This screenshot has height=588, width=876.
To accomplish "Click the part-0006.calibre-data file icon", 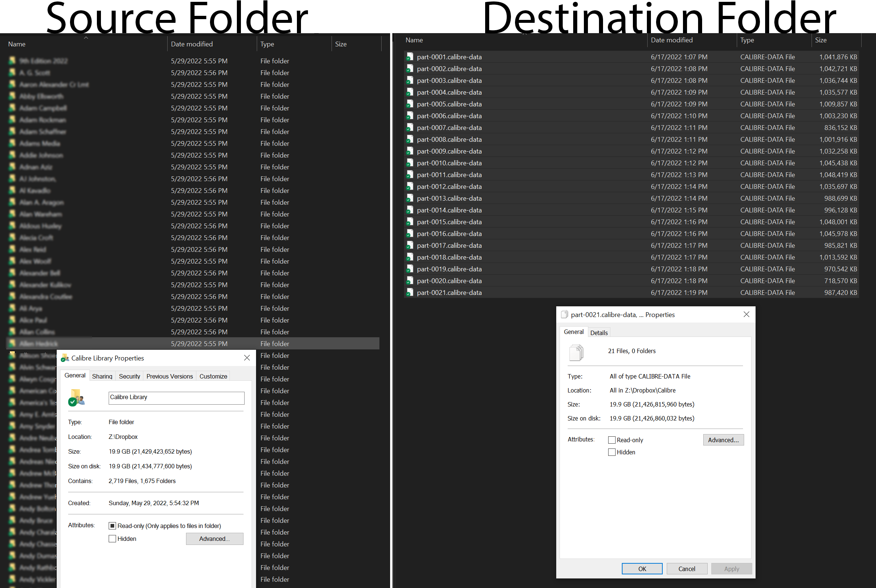I will click(410, 116).
